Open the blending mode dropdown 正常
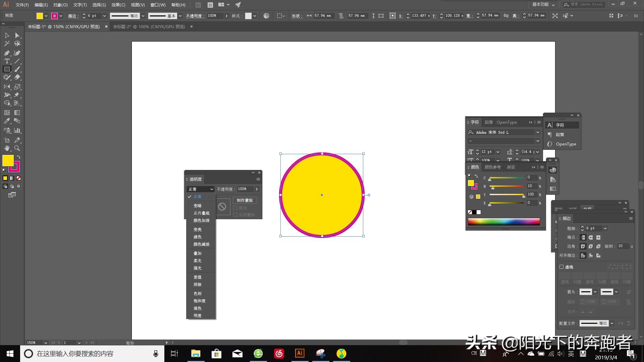 200,189
